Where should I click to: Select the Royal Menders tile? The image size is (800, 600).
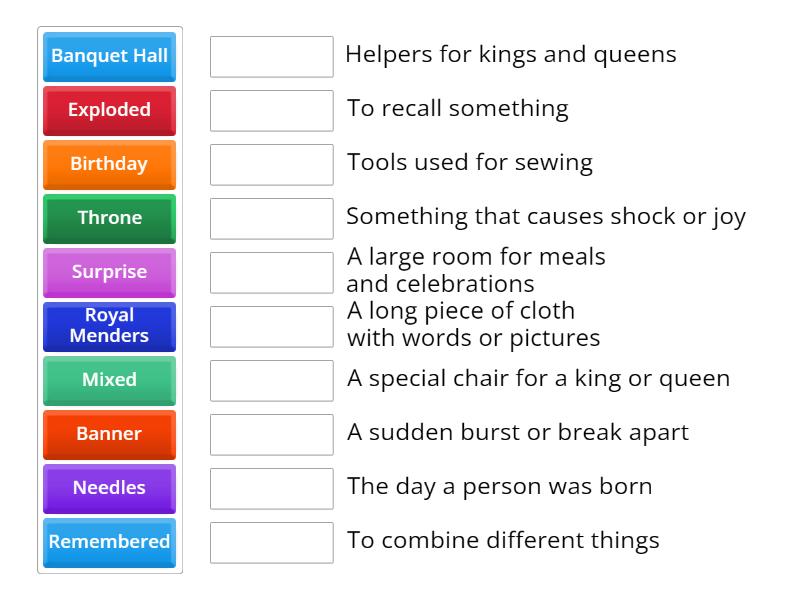109,326
